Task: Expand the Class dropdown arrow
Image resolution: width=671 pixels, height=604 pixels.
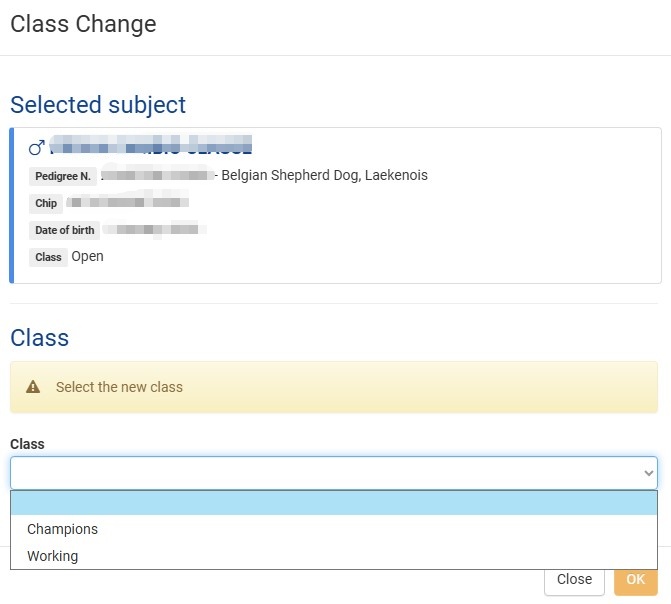Action: click(x=648, y=473)
